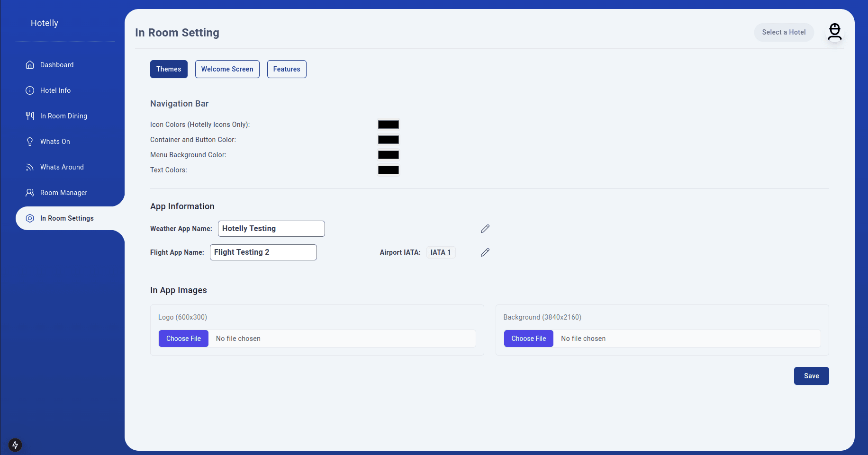Click pencil icon beside Airport IATA
Viewport: 868px width, 455px height.
[485, 252]
